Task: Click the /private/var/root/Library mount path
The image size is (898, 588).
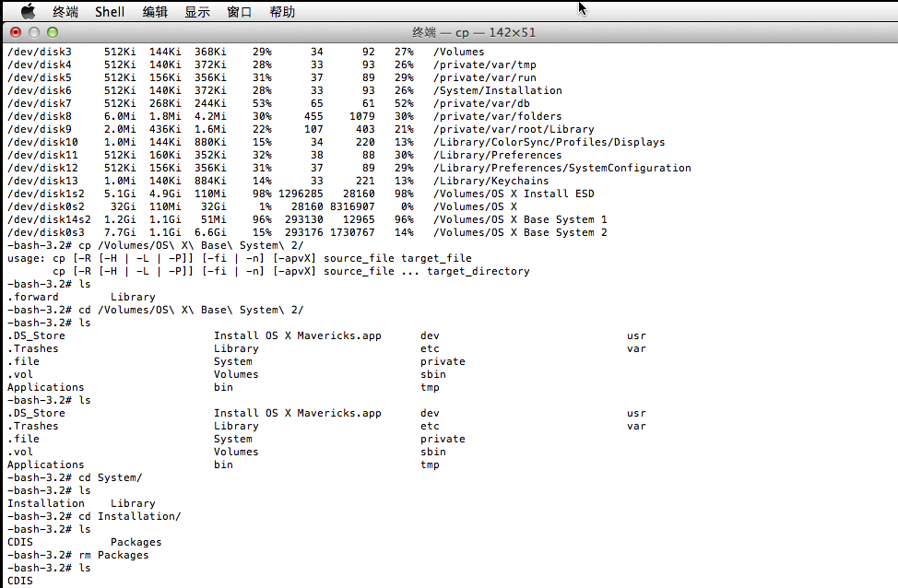Action: 514,129
